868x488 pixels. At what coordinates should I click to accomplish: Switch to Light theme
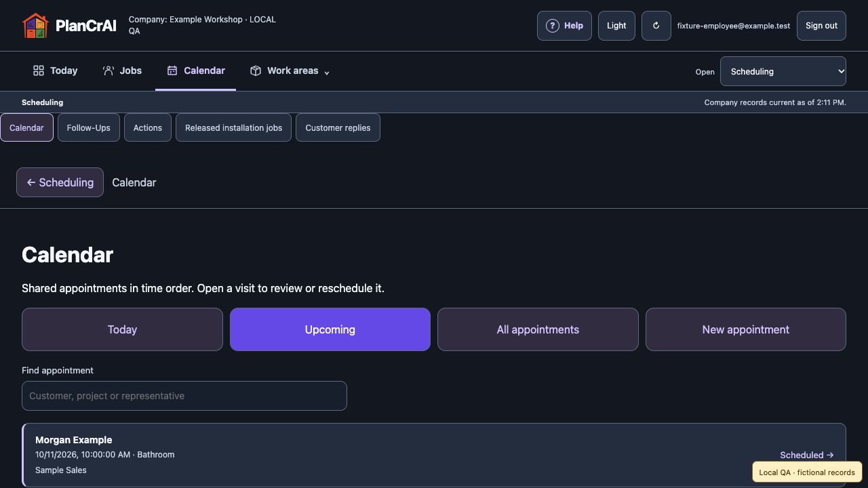pos(616,26)
